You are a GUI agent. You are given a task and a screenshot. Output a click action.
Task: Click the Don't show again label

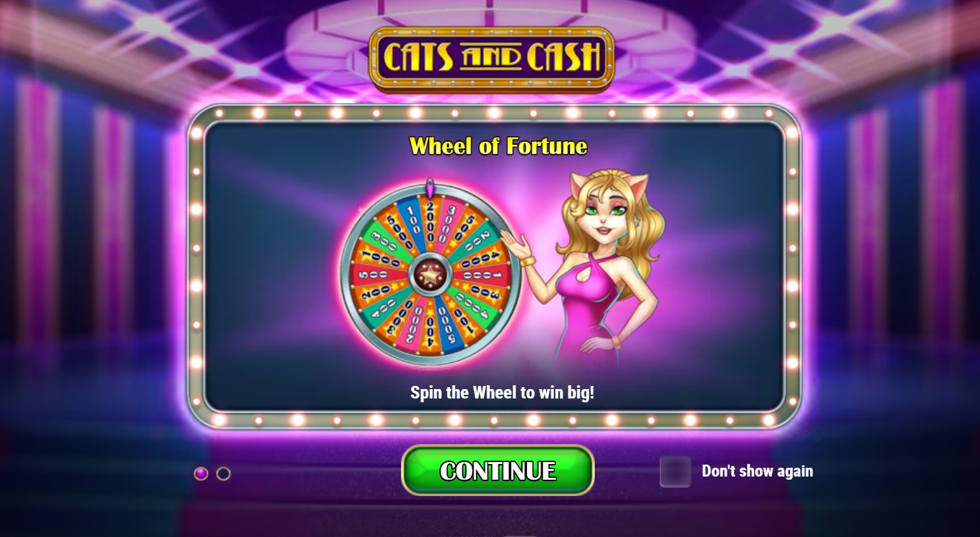757,471
